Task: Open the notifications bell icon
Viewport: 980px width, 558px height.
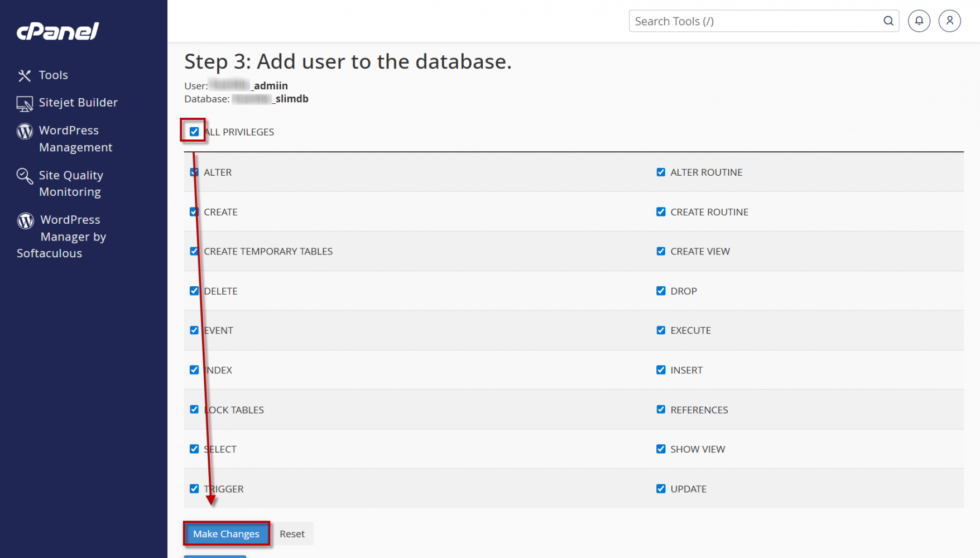Action: (x=919, y=21)
